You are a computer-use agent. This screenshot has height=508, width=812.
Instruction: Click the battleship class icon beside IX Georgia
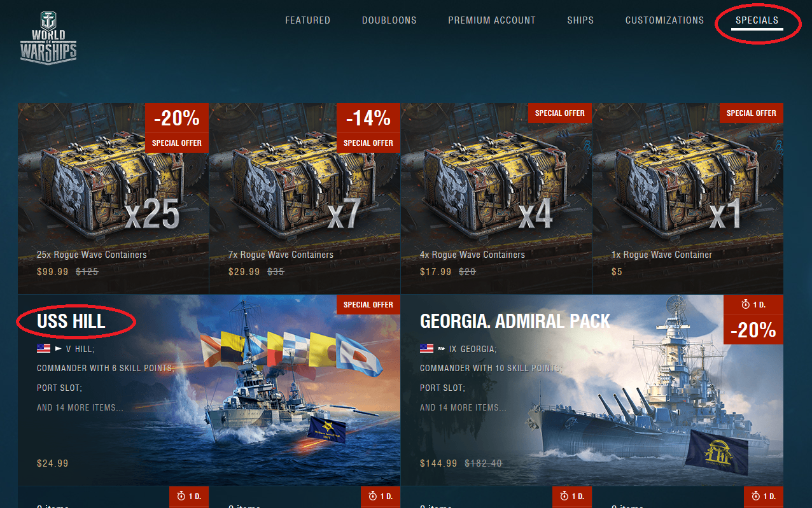pyautogui.click(x=441, y=349)
